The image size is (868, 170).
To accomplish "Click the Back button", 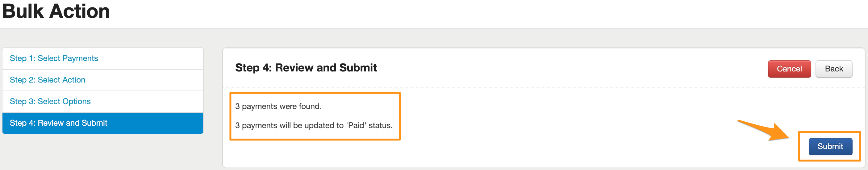I will 833,69.
